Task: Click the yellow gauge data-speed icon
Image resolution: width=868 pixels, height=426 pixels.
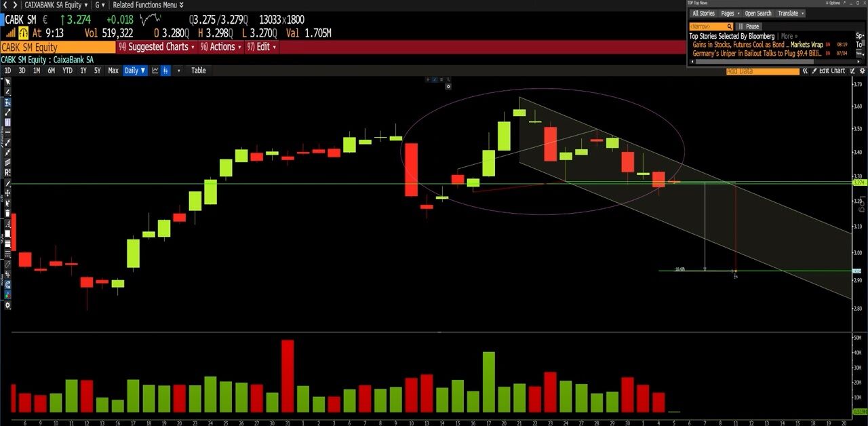Action: pyautogui.click(x=23, y=33)
